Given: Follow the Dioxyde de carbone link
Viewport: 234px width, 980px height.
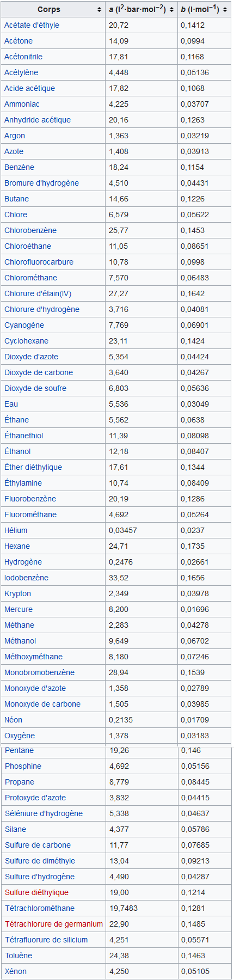Looking at the screenshot, I should point(39,372).
